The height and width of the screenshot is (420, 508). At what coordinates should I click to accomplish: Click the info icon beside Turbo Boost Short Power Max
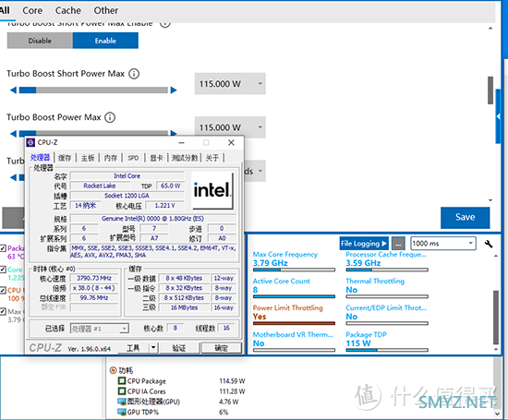point(134,74)
